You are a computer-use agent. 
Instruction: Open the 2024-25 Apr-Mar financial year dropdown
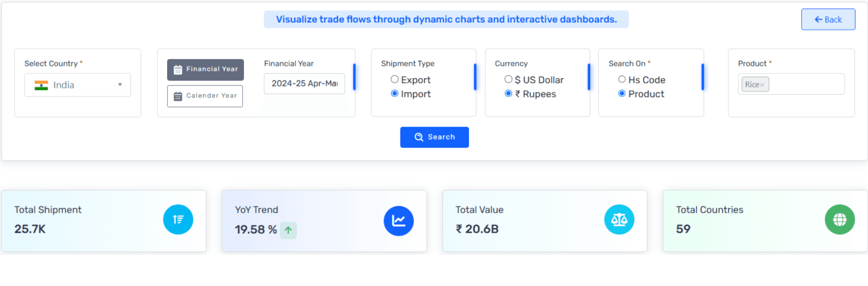coord(304,84)
